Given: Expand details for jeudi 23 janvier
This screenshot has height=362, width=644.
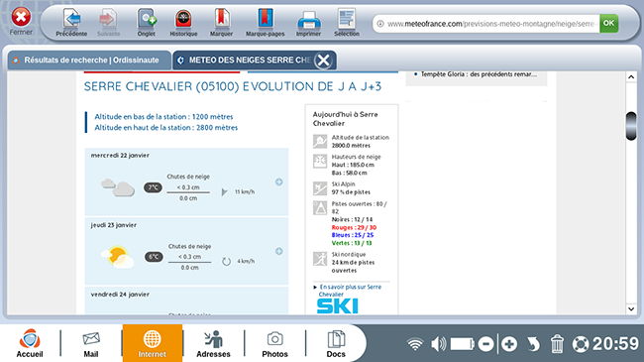Looking at the screenshot, I should 278,251.
